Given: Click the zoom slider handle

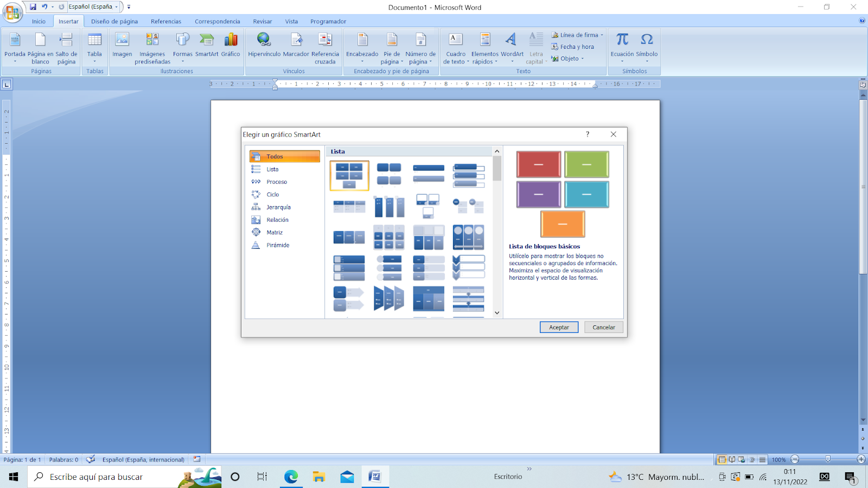Looking at the screenshot, I should [828, 459].
